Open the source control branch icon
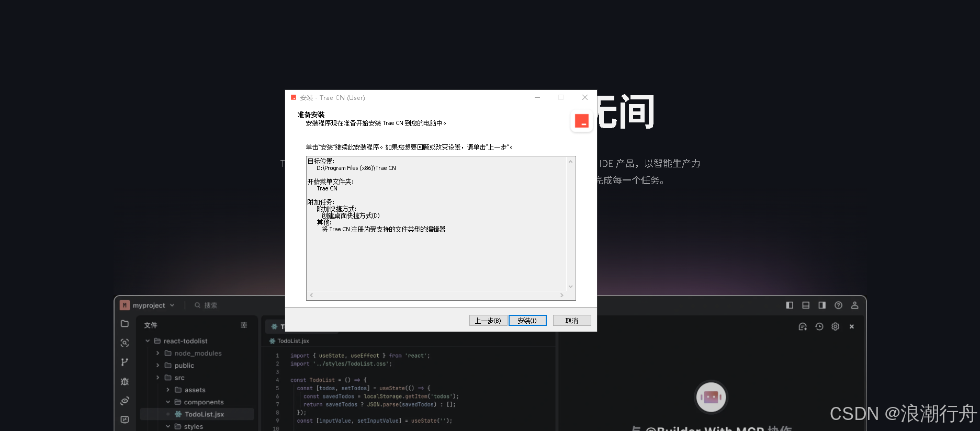 pyautogui.click(x=125, y=362)
